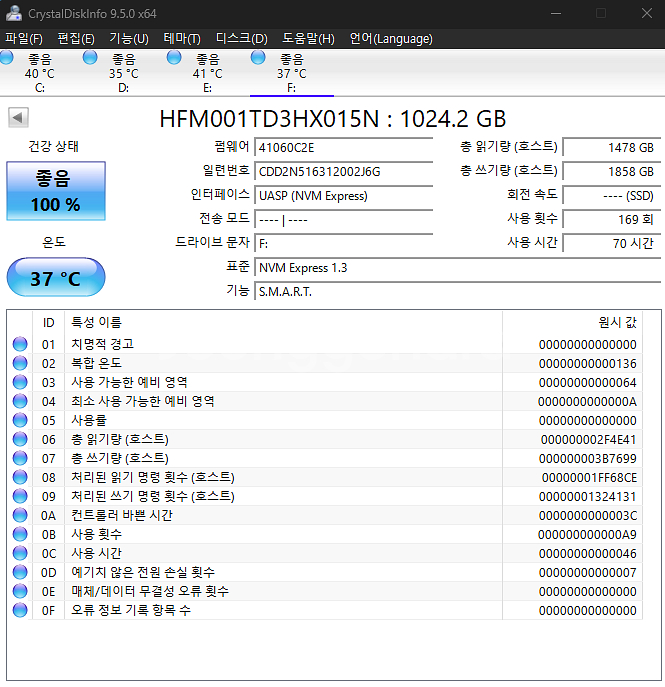This screenshot has height=687, width=665.
Task: Click the firmware field 41060C2E
Action: [x=343, y=148]
